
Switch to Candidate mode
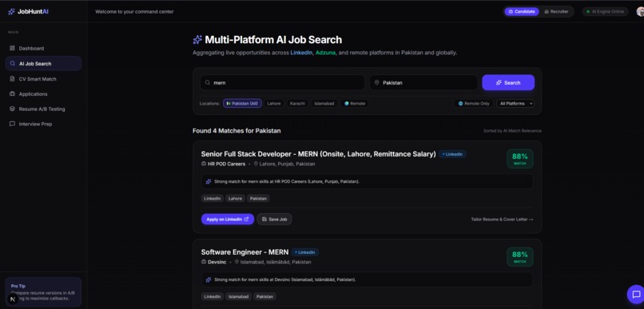pyautogui.click(x=522, y=11)
